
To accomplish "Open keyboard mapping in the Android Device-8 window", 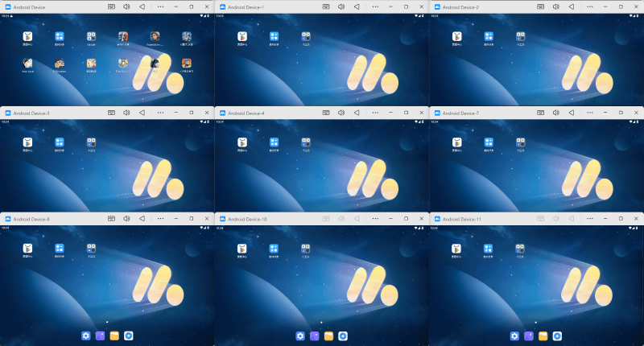I will point(111,219).
